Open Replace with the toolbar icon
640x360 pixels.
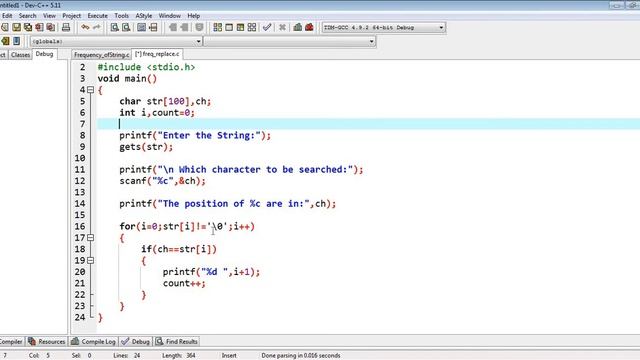click(x=126, y=27)
